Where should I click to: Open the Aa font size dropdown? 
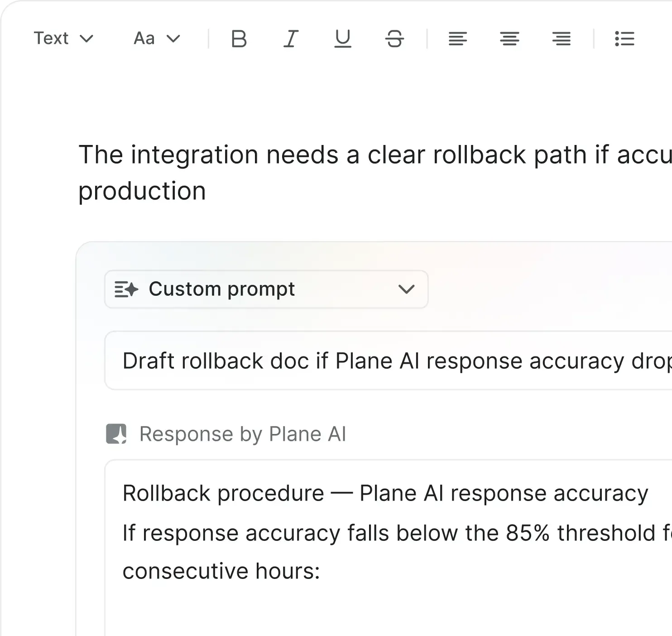click(x=157, y=39)
